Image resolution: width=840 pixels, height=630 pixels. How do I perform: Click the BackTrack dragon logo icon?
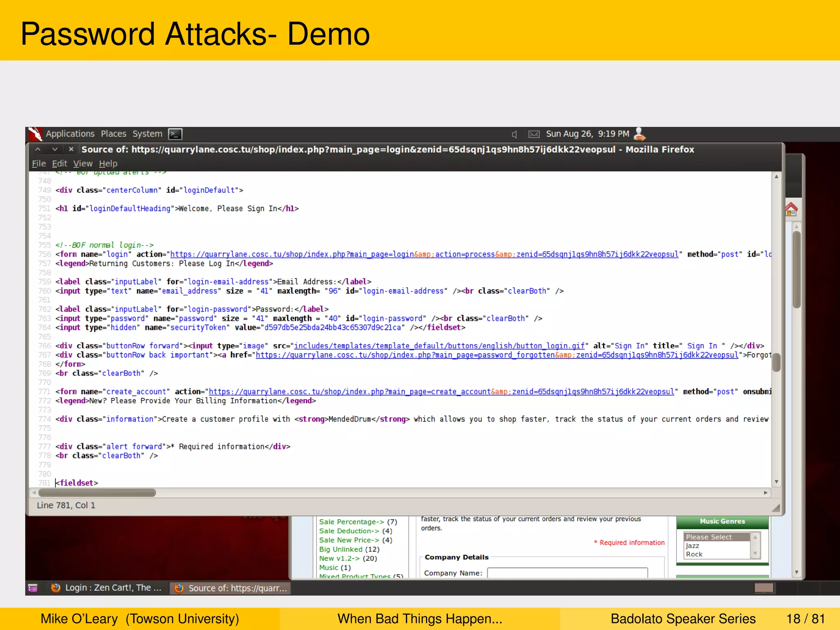(35, 134)
